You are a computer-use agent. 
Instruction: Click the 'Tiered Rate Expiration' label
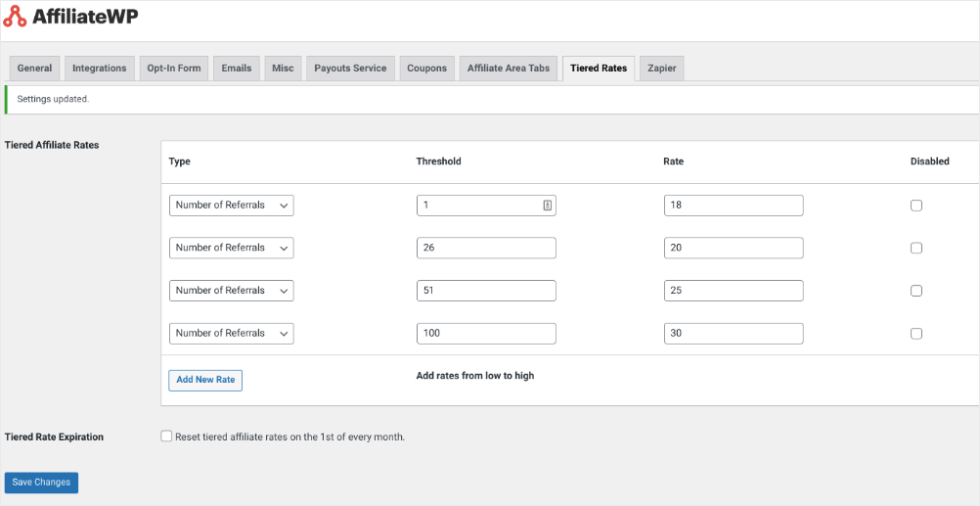click(x=54, y=437)
